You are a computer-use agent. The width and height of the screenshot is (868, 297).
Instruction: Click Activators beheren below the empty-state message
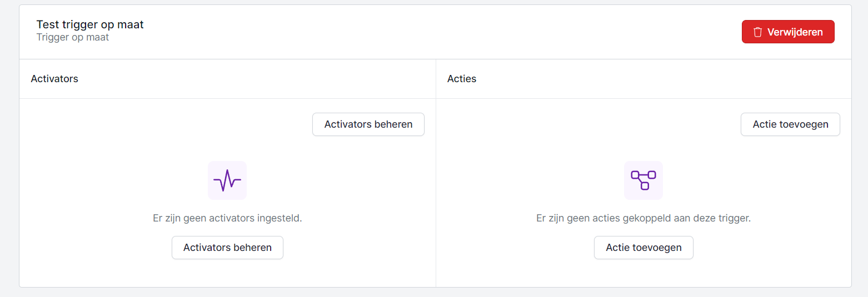coord(227,248)
